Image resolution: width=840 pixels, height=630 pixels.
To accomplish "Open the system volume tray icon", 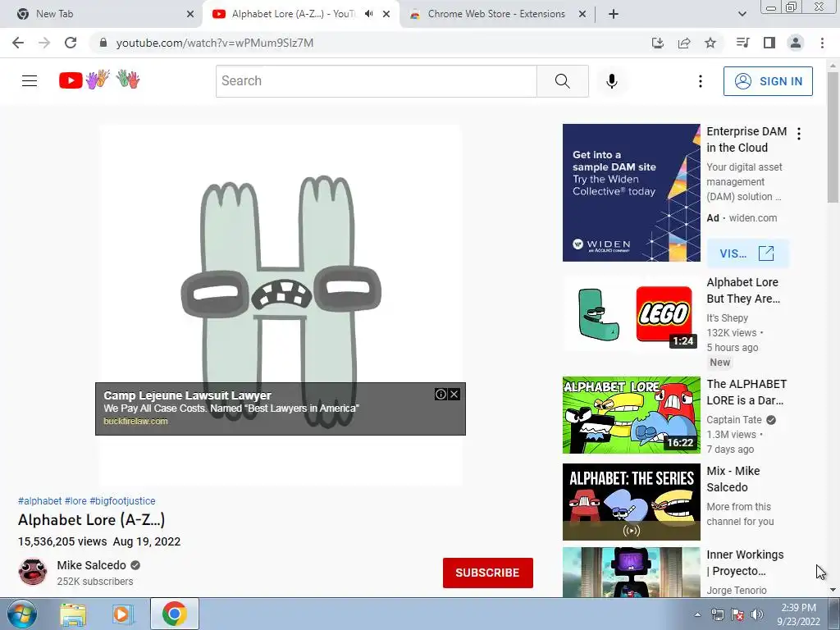I will tap(757, 614).
